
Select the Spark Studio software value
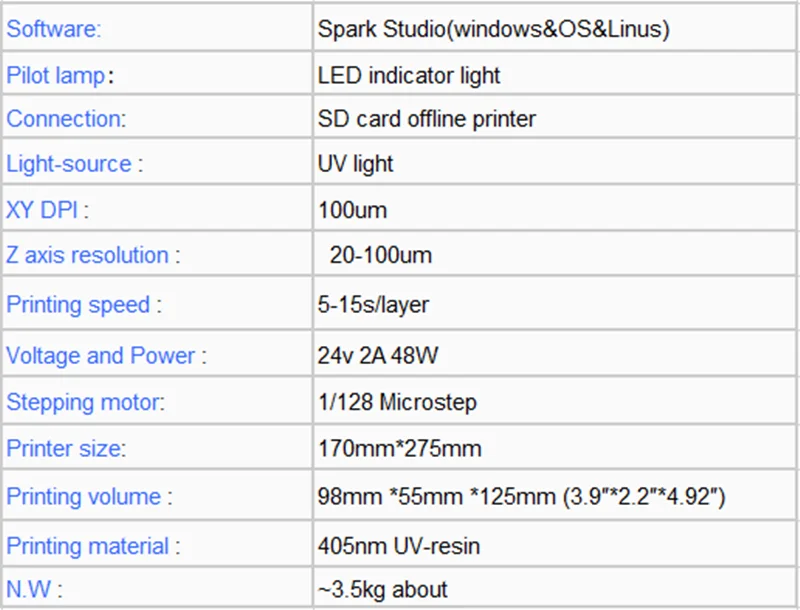coord(493,29)
